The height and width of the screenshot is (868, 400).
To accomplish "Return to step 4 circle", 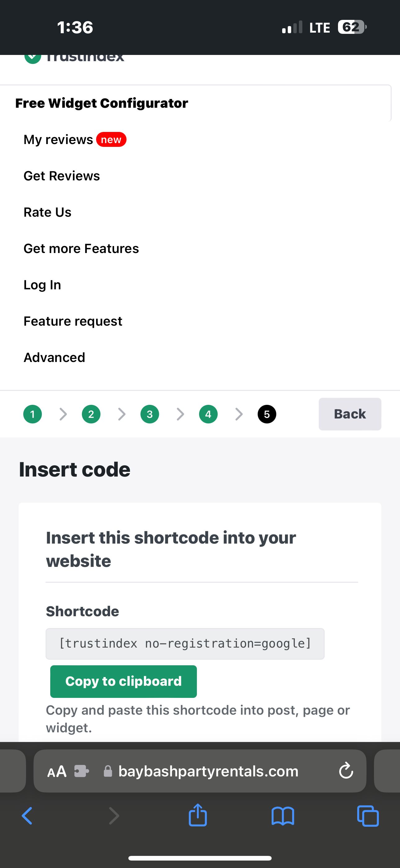I will coord(208,414).
